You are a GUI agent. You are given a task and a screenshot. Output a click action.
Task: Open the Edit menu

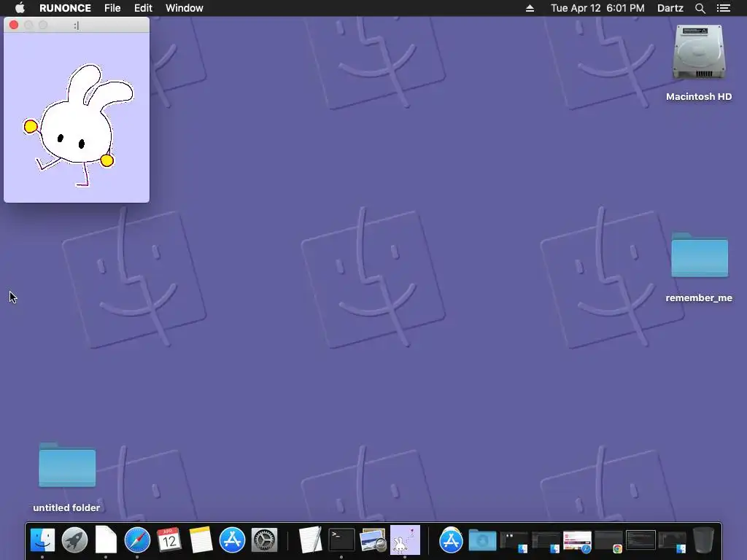(143, 8)
